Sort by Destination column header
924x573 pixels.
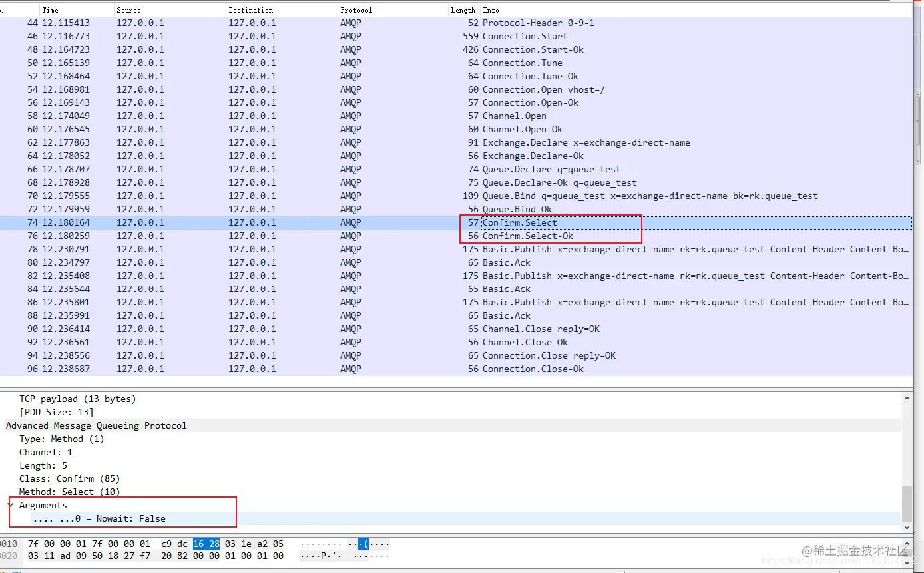pos(281,10)
